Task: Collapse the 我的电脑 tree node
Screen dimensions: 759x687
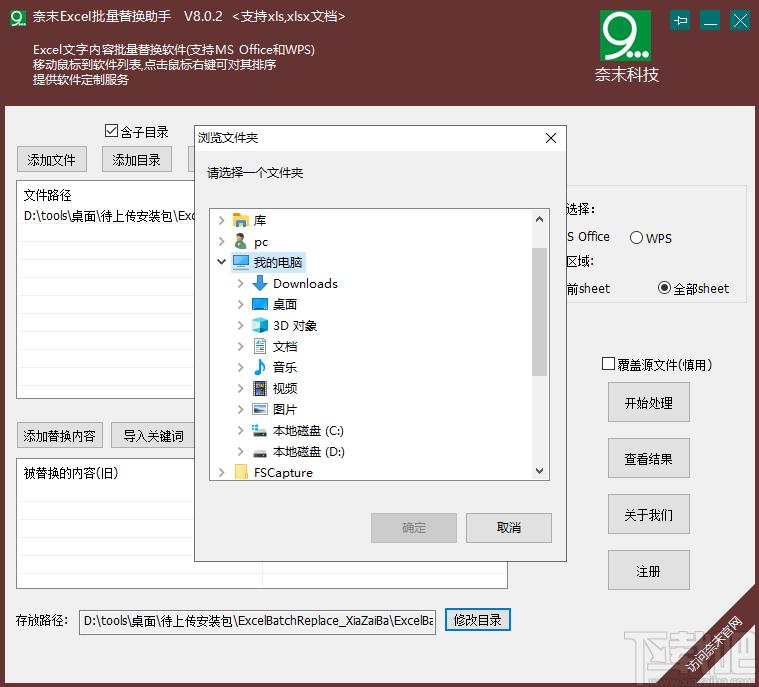Action: (222, 262)
